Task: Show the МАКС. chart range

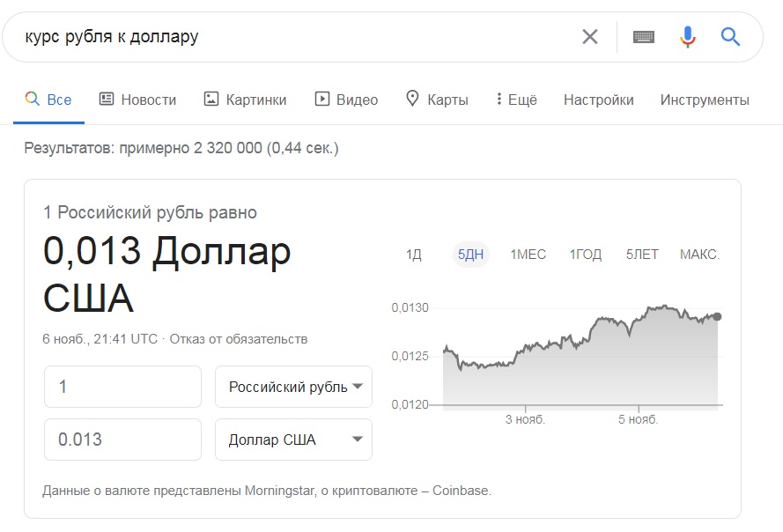Action: click(700, 255)
